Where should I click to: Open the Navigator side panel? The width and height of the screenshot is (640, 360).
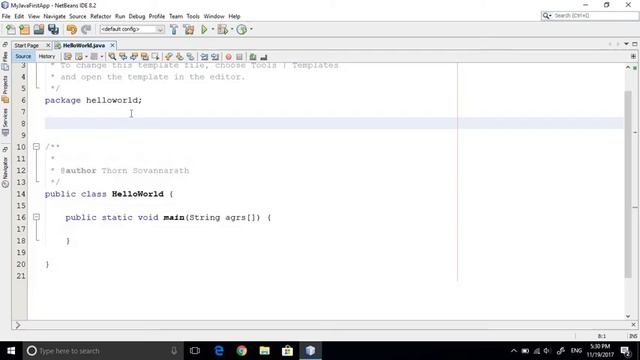click(x=5, y=172)
